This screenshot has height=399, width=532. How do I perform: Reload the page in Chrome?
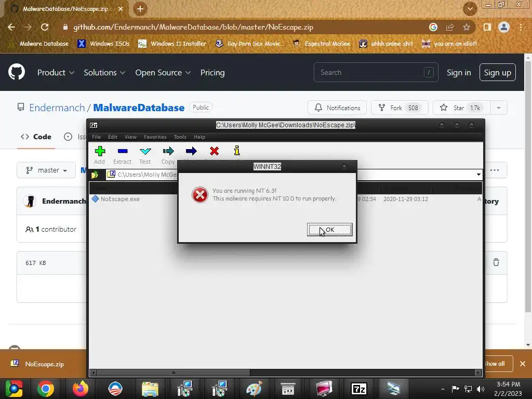pyautogui.click(x=45, y=27)
